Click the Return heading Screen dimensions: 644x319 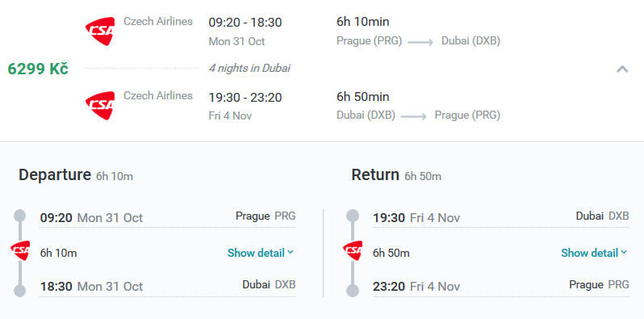(375, 174)
